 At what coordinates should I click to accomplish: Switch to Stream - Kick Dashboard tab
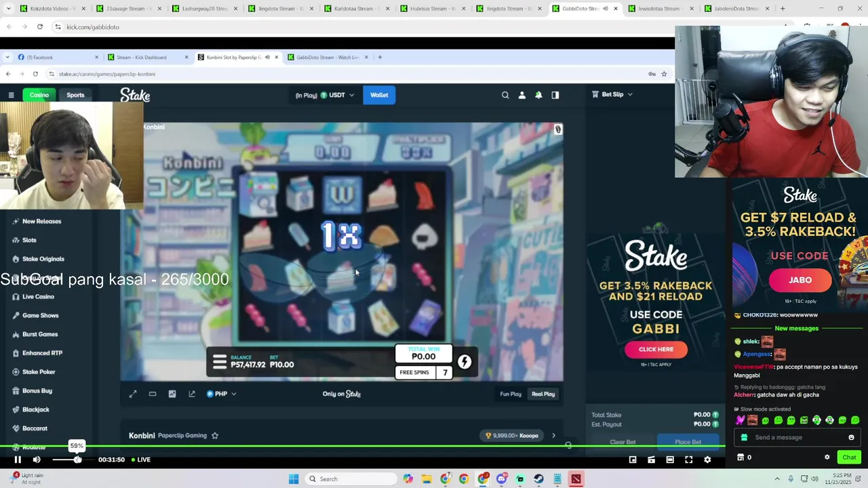[148, 57]
